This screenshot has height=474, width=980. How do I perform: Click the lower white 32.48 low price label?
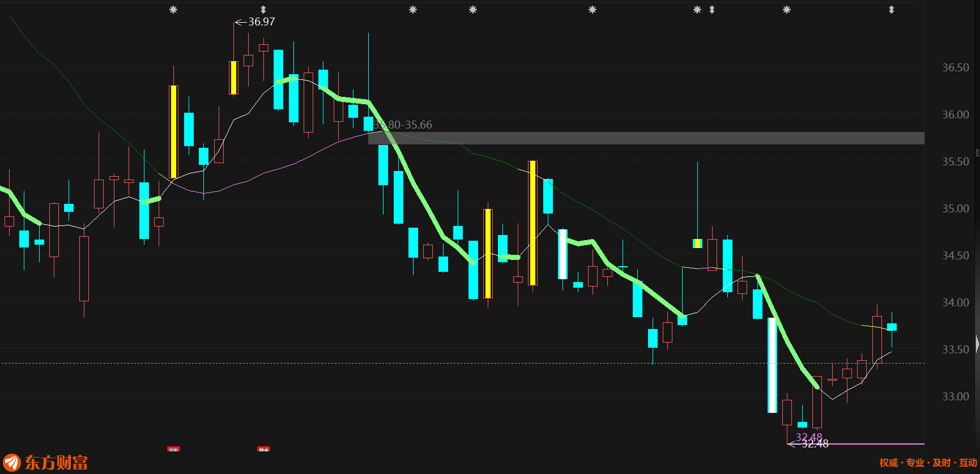(x=815, y=444)
